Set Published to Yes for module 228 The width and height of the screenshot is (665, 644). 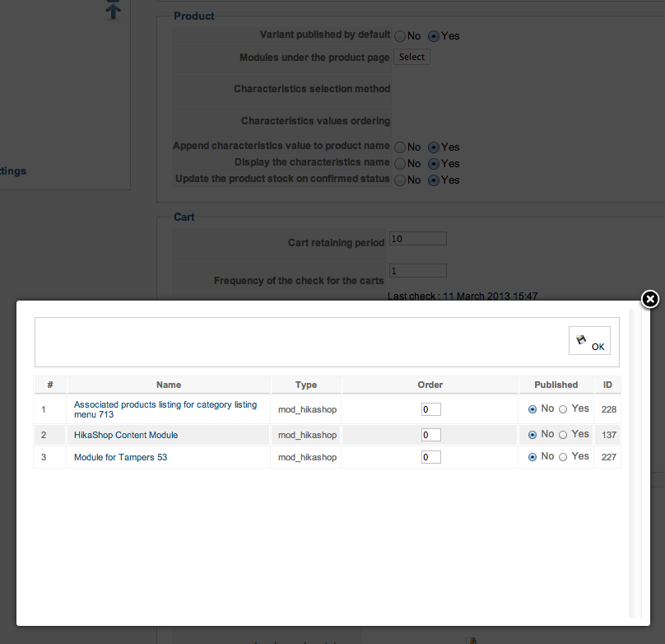[x=563, y=409]
